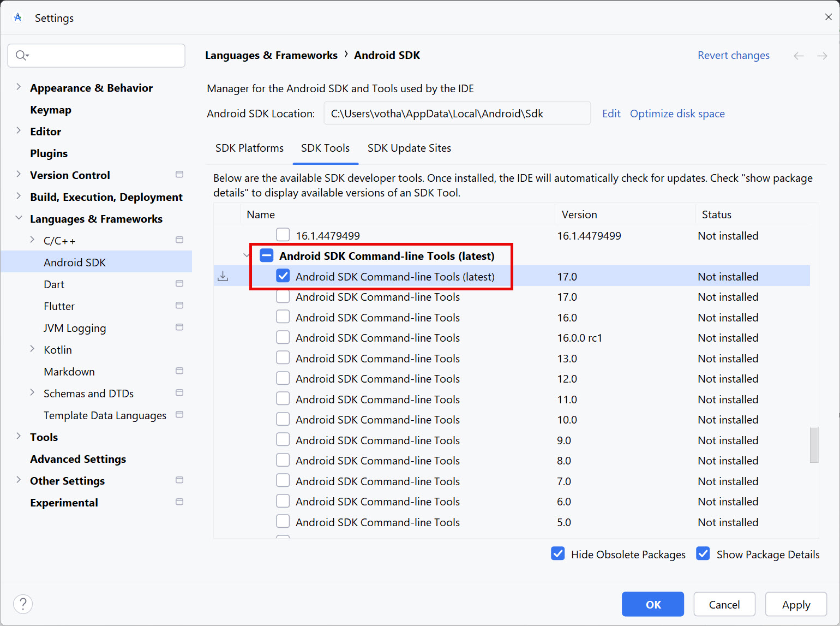840x626 pixels.
Task: Check Command-line Tools version 9.0 checkbox
Action: tap(283, 440)
